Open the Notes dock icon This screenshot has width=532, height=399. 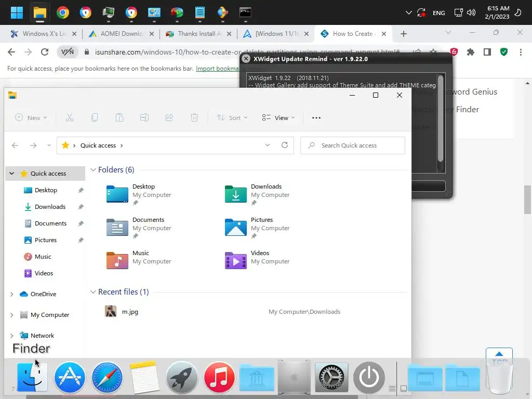point(144,377)
